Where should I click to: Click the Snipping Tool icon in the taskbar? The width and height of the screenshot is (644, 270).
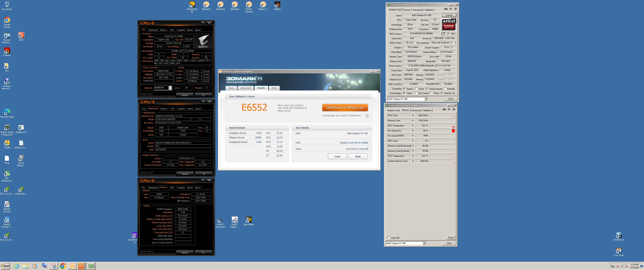click(54, 266)
